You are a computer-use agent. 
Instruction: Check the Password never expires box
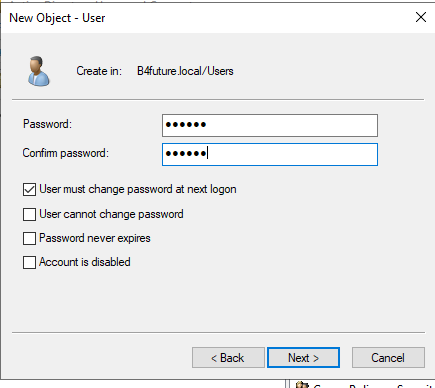(x=29, y=238)
